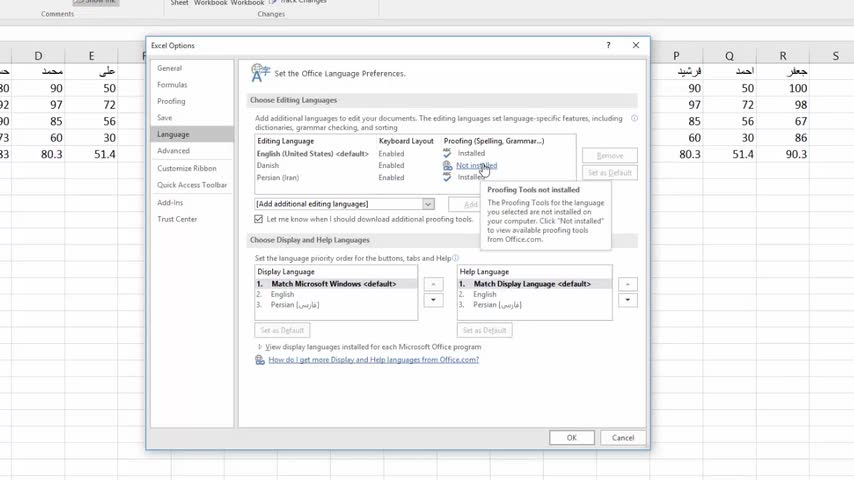Image resolution: width=854 pixels, height=480 pixels.
Task: Click the Add language button
Action: point(464,204)
